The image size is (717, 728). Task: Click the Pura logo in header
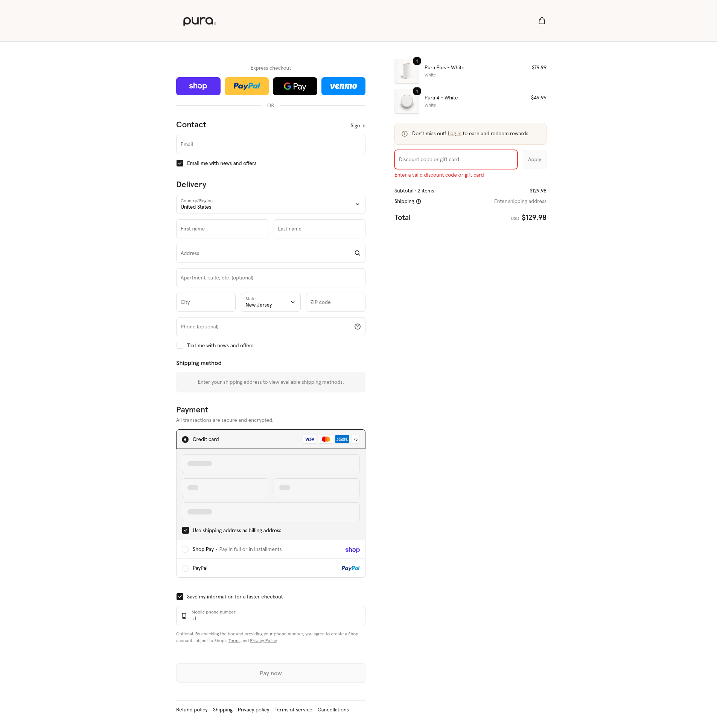click(199, 21)
